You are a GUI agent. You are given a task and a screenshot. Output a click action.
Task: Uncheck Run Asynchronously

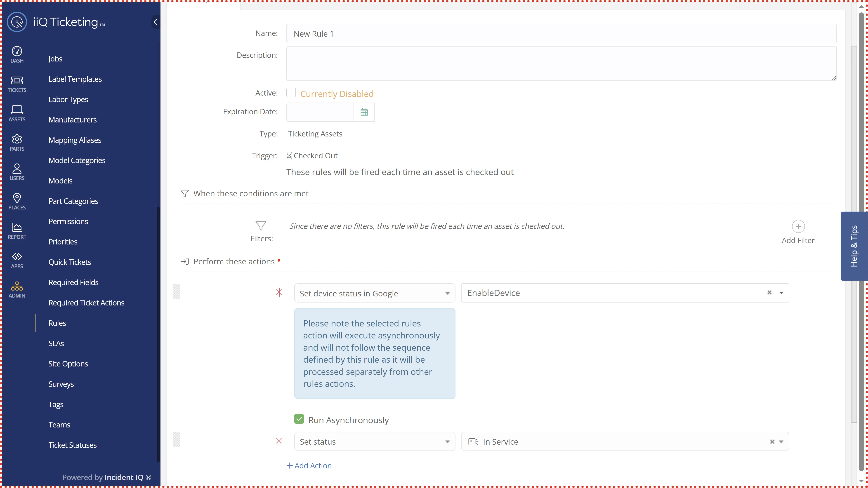click(299, 419)
